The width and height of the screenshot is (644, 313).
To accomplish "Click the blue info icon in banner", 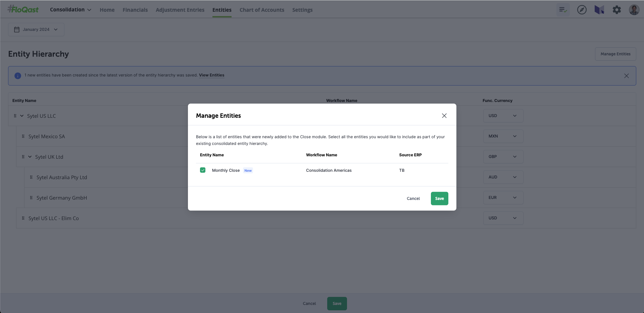I will tap(18, 76).
